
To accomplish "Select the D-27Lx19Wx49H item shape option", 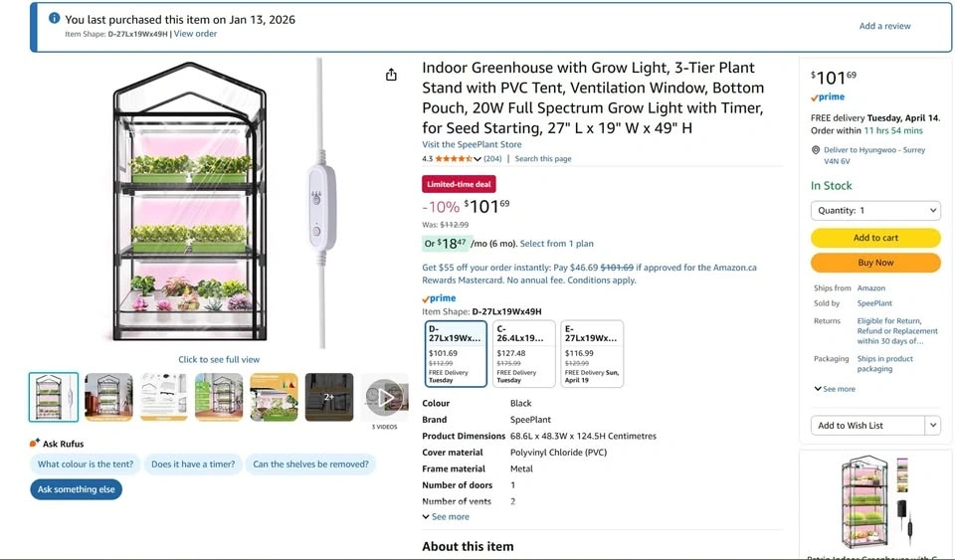I will (457, 353).
